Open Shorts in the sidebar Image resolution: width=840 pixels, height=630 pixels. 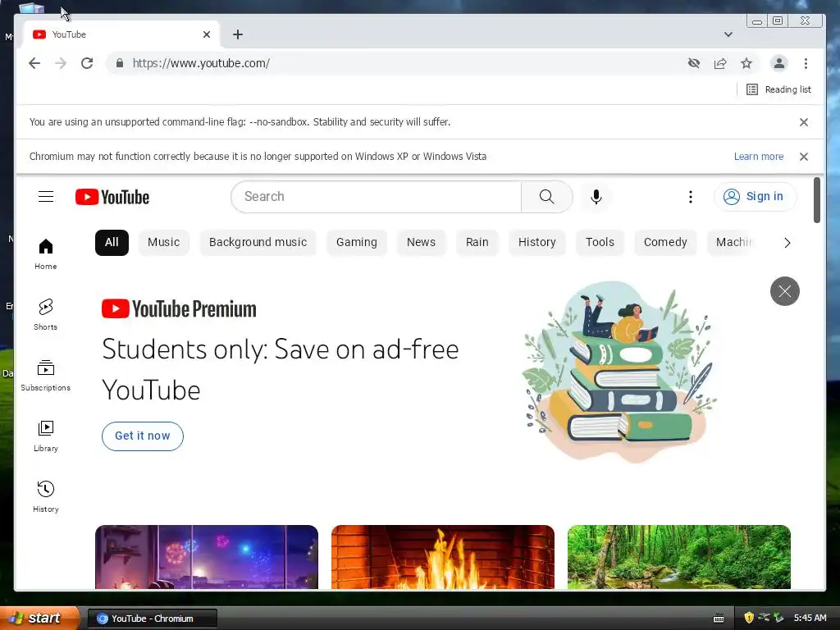[46, 314]
